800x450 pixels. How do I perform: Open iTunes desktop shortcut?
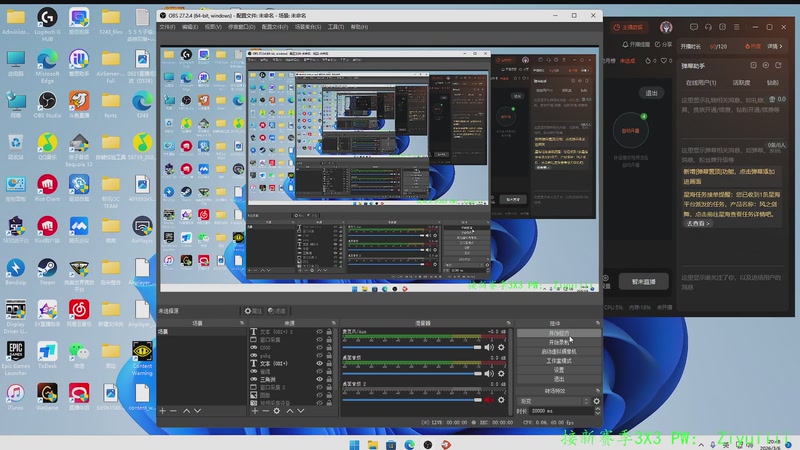(x=15, y=397)
